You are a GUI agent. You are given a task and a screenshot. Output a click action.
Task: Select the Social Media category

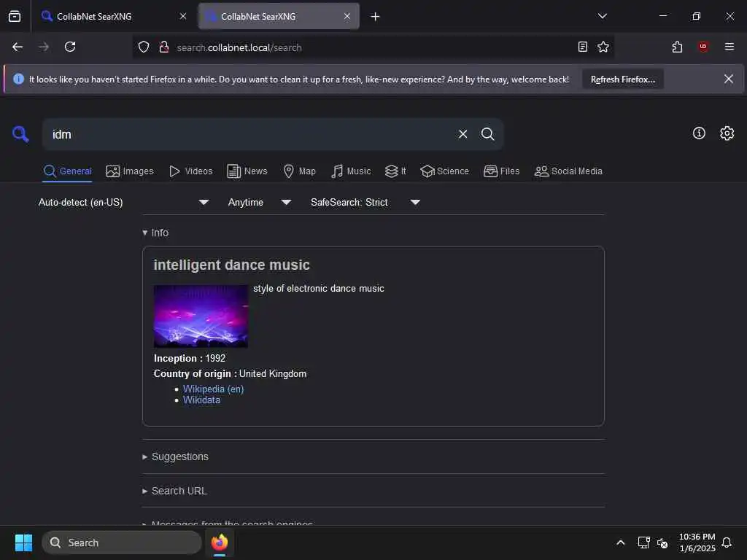[568, 171]
